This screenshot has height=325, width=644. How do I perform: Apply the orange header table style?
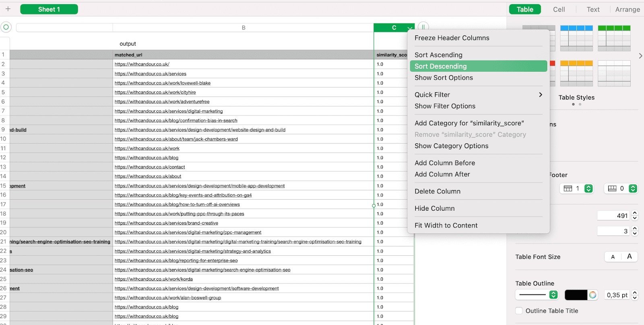click(x=576, y=73)
